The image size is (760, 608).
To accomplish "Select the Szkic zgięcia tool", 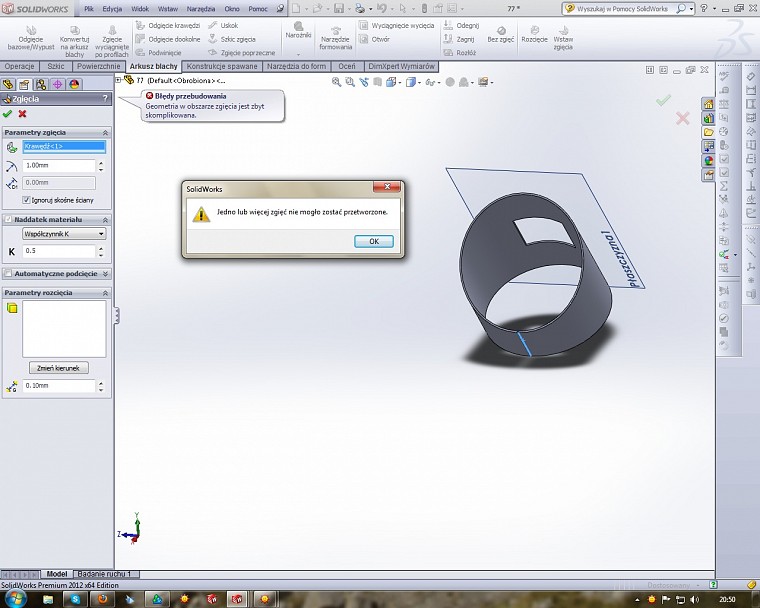I will 232,39.
